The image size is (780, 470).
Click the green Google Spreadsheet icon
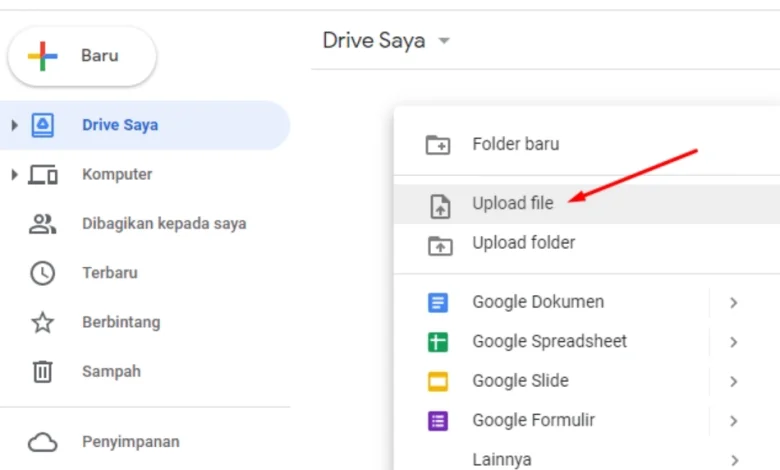(438, 342)
